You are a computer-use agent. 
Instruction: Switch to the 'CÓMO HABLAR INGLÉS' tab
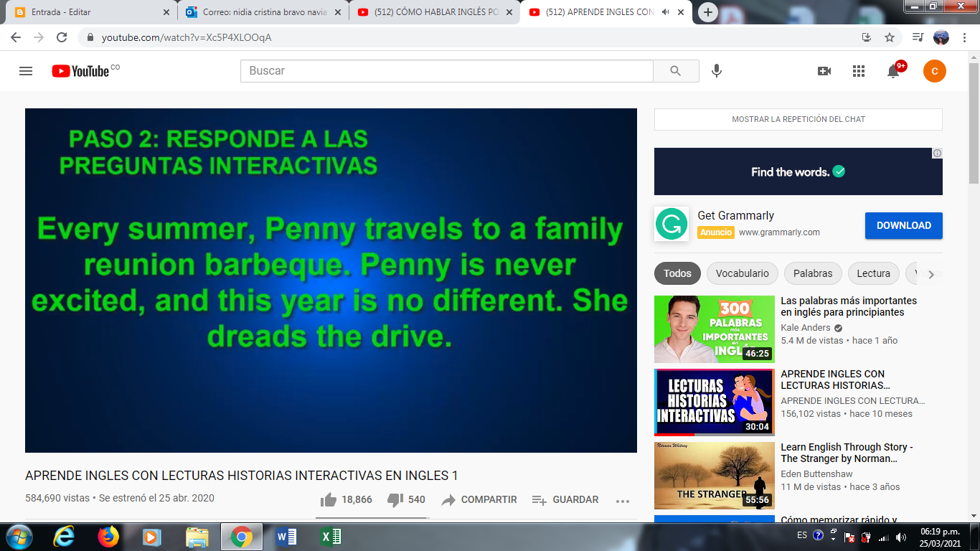click(x=436, y=12)
